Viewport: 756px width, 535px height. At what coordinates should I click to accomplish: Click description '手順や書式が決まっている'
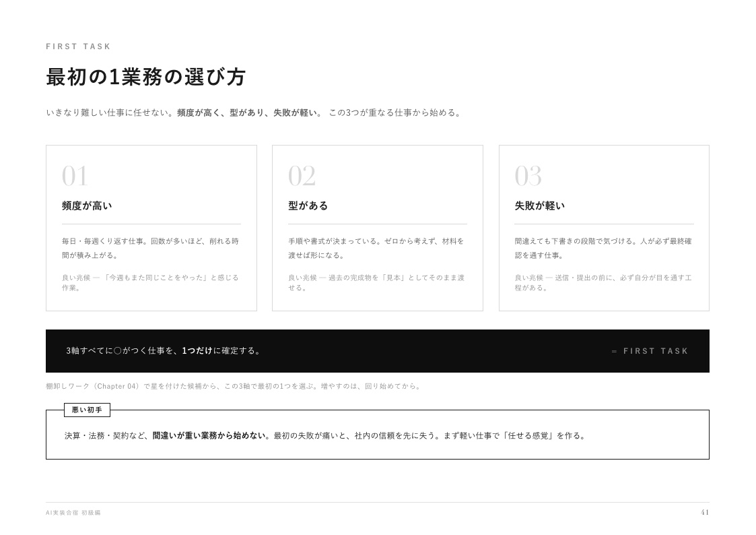[x=376, y=248]
